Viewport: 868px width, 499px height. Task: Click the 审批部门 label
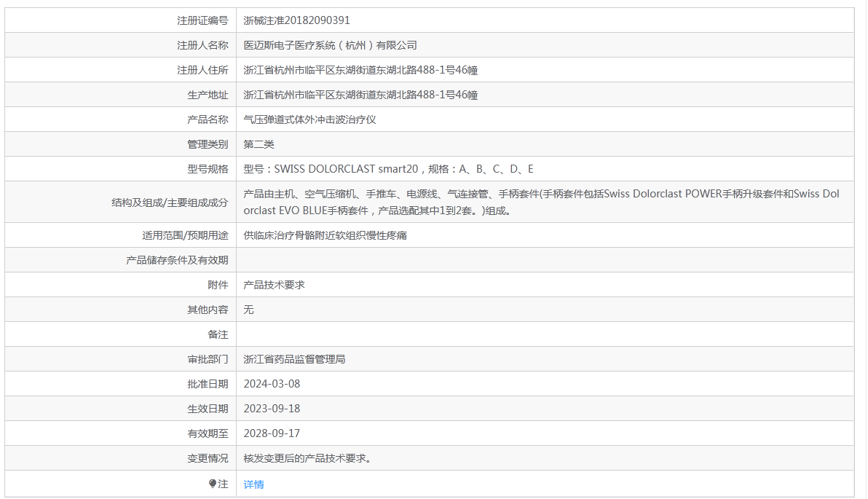208,359
